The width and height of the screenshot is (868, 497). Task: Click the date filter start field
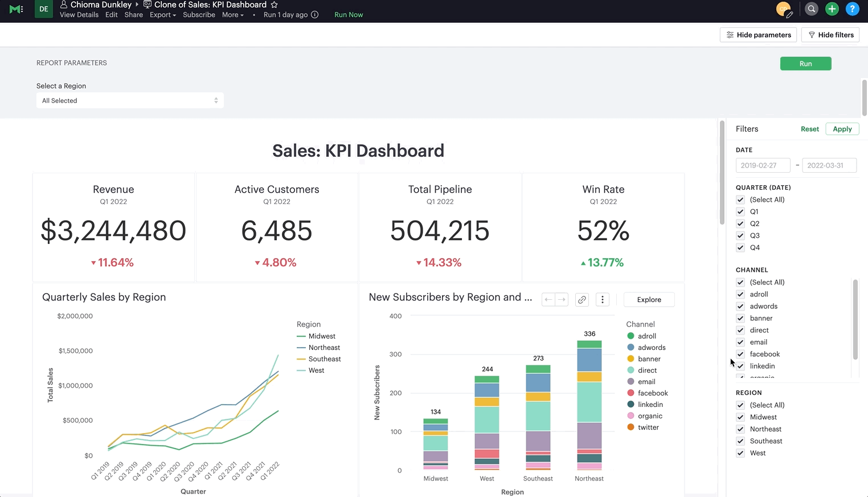coord(763,165)
